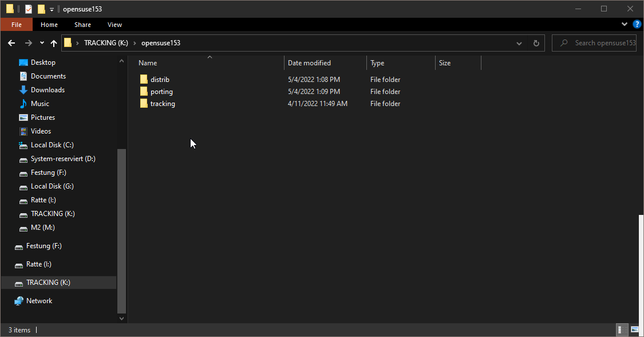Click the Back navigation arrow

coord(11,43)
